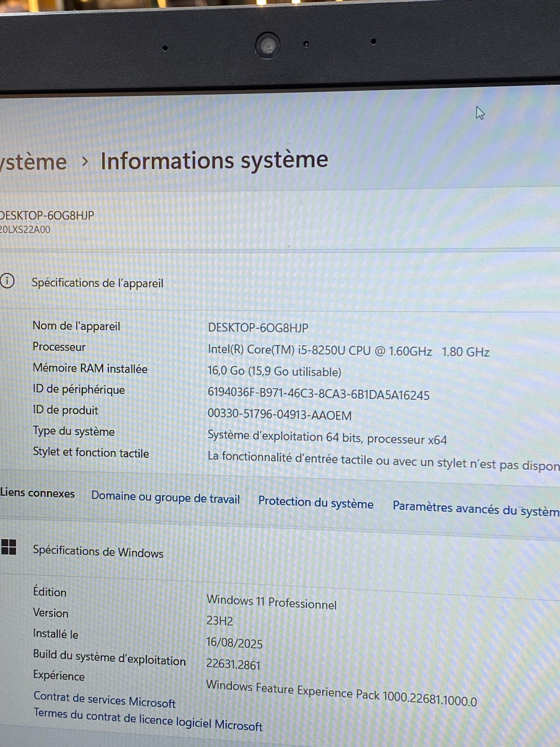Click the info icon beside Spécifications de l'appareil

tap(7, 281)
